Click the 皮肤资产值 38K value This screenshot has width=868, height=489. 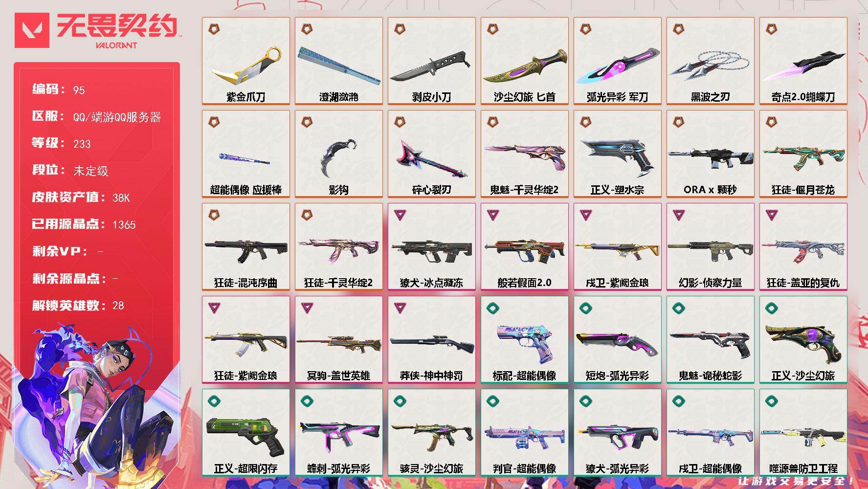click(x=121, y=198)
